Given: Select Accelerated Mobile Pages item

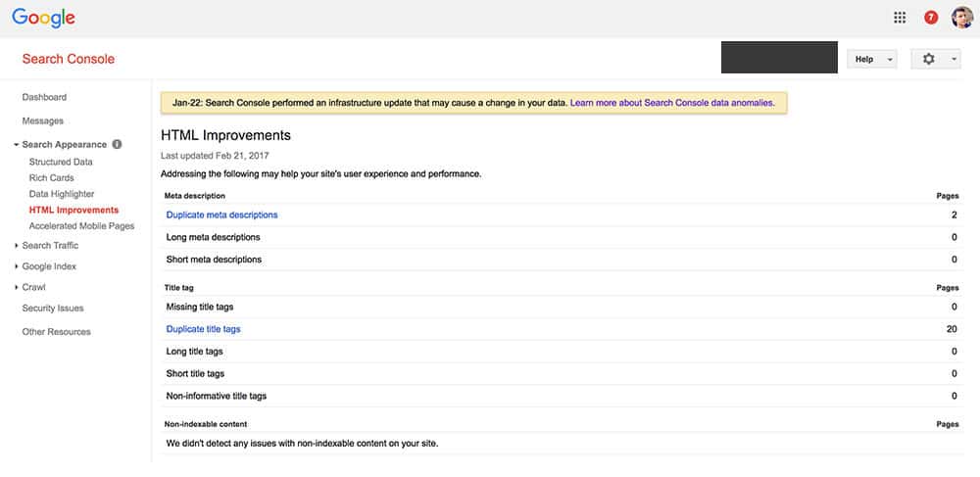Looking at the screenshot, I should coord(82,226).
